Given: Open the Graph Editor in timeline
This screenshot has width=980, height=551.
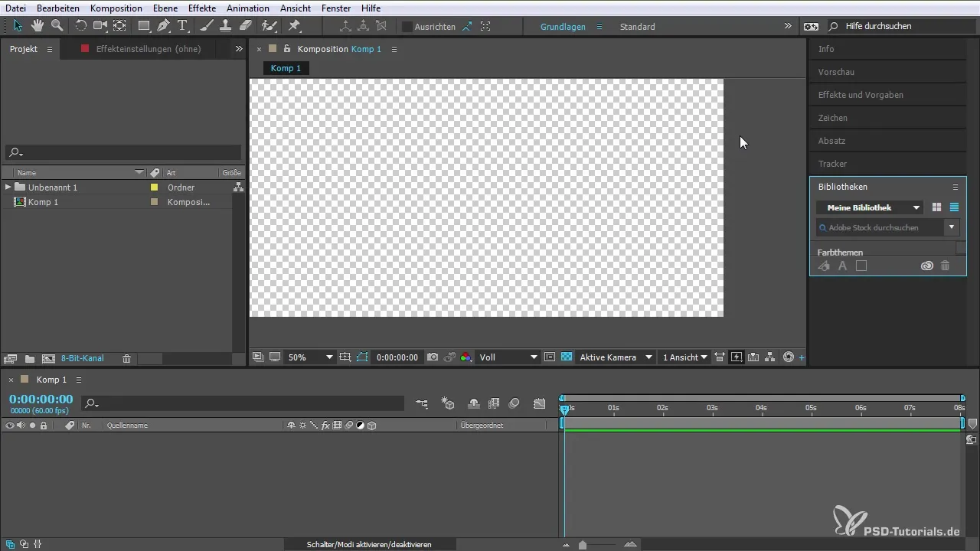Looking at the screenshot, I should tap(540, 403).
